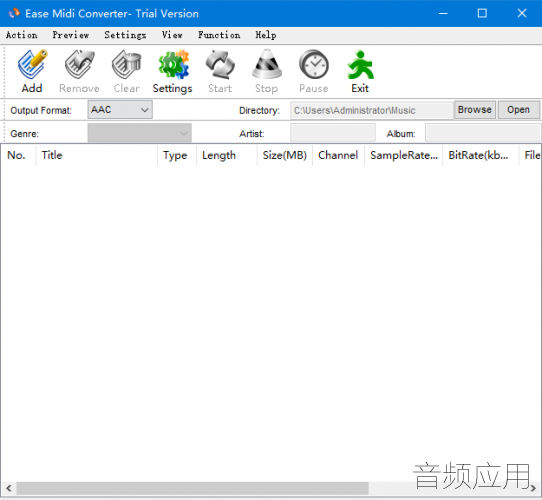Click the Browse directory button
The image size is (542, 500).
pos(475,110)
